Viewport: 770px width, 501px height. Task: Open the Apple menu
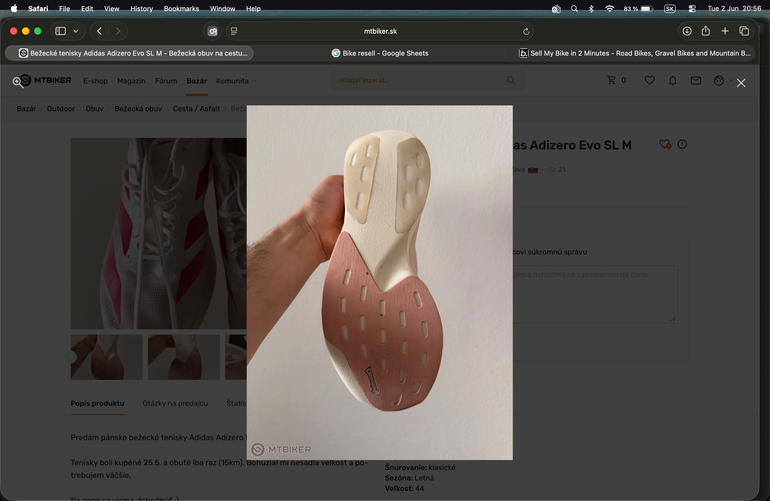click(14, 8)
